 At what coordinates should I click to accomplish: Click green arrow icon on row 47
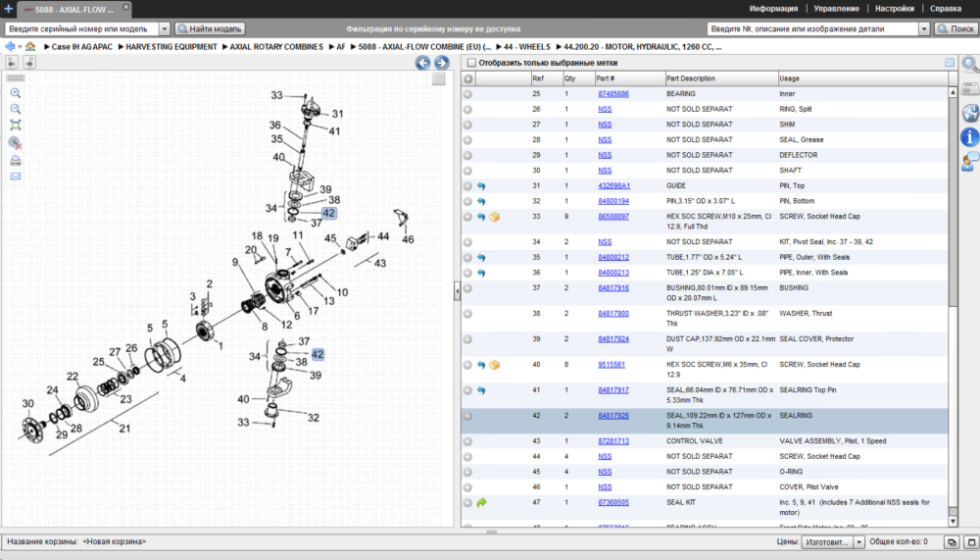(x=481, y=502)
